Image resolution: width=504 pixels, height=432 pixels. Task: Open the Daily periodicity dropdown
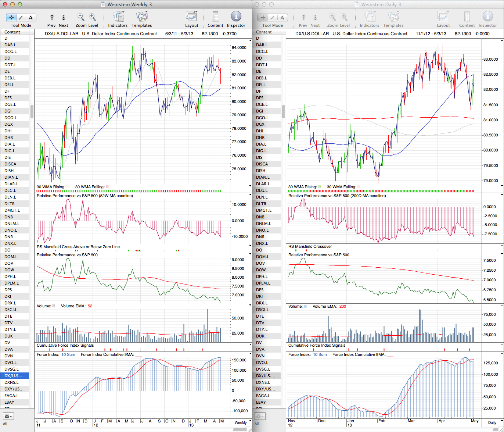492,422
